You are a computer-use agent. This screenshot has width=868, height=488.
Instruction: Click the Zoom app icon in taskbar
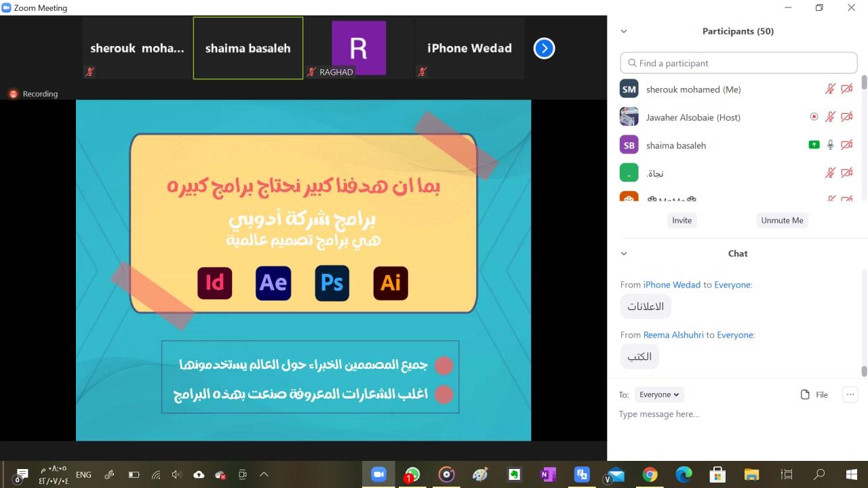coord(378,474)
